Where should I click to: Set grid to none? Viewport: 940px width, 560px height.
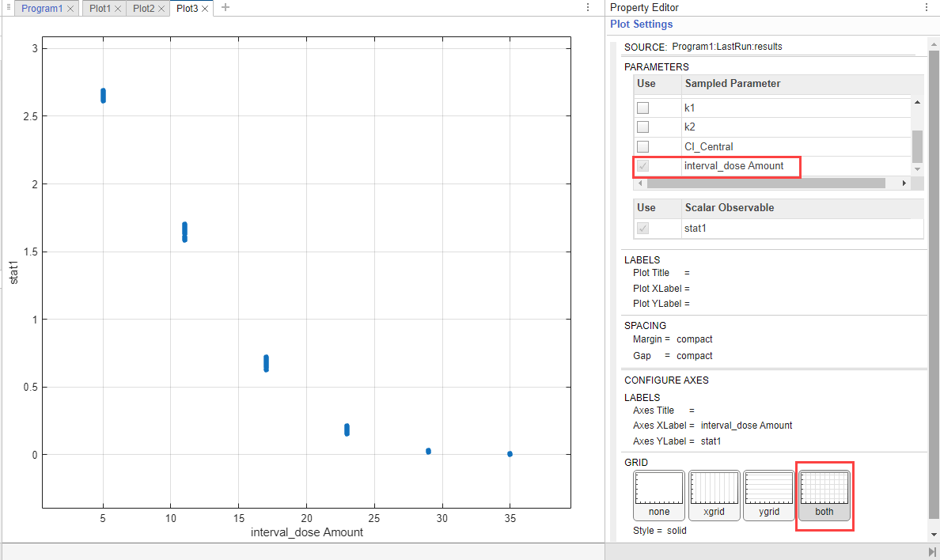(x=659, y=495)
